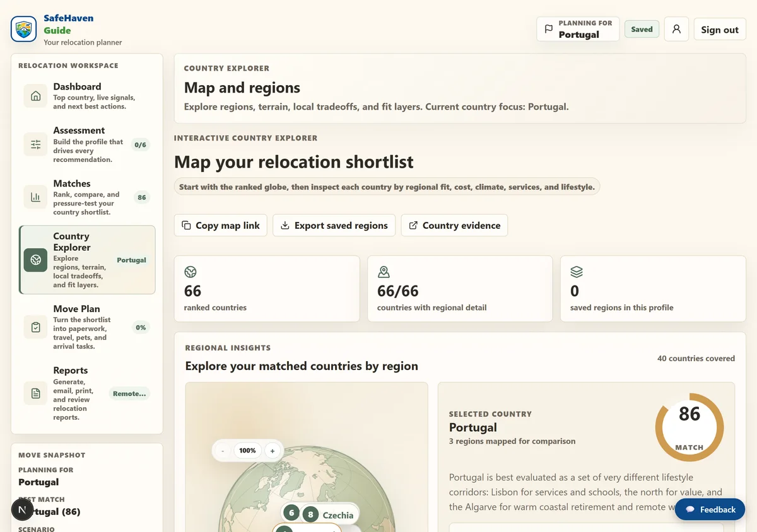Open the Feedback button
757x532 pixels.
[710, 509]
